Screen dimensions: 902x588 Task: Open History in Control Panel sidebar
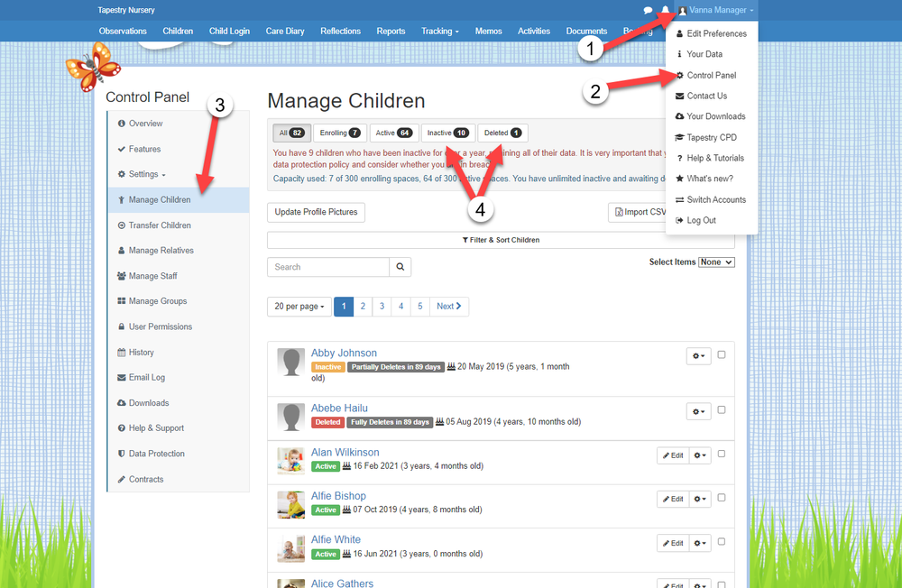coord(179,353)
